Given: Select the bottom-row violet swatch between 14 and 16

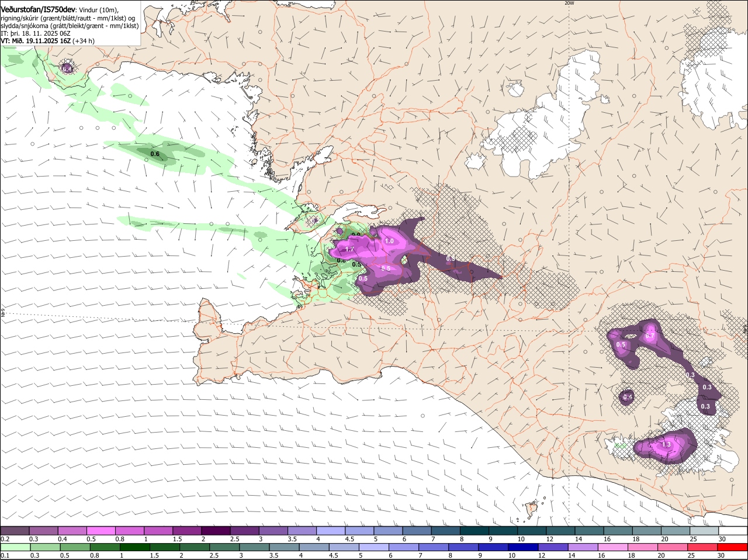Looking at the screenshot, I should pos(584,547).
